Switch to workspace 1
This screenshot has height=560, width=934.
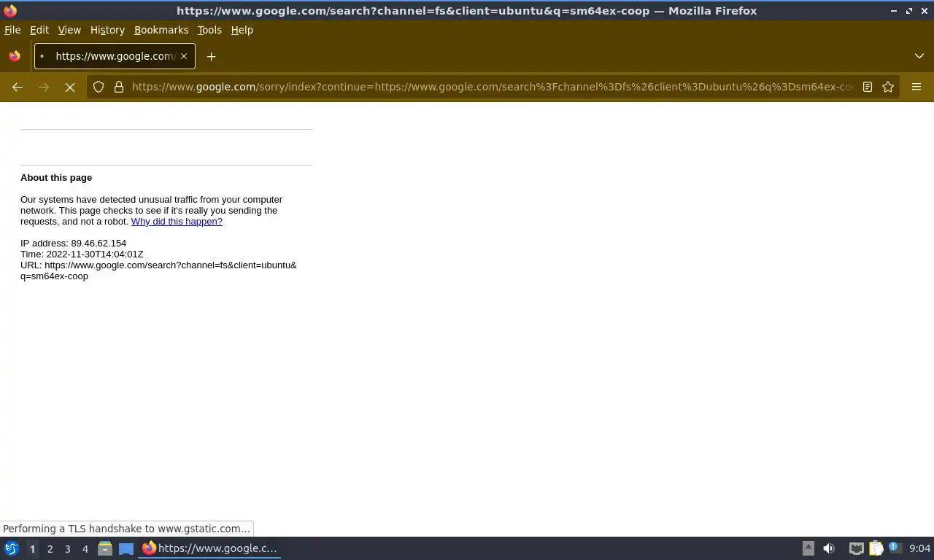click(x=32, y=549)
